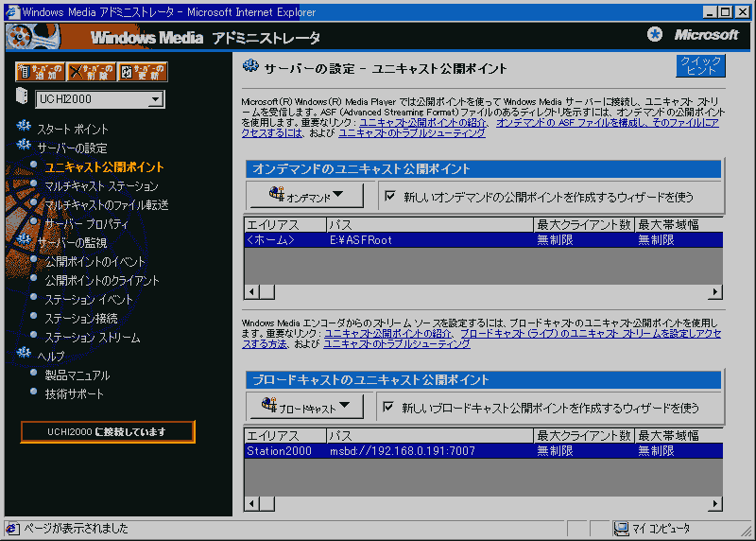Open スタート ポイント in sidebar
The height and width of the screenshot is (541, 756).
[73, 130]
